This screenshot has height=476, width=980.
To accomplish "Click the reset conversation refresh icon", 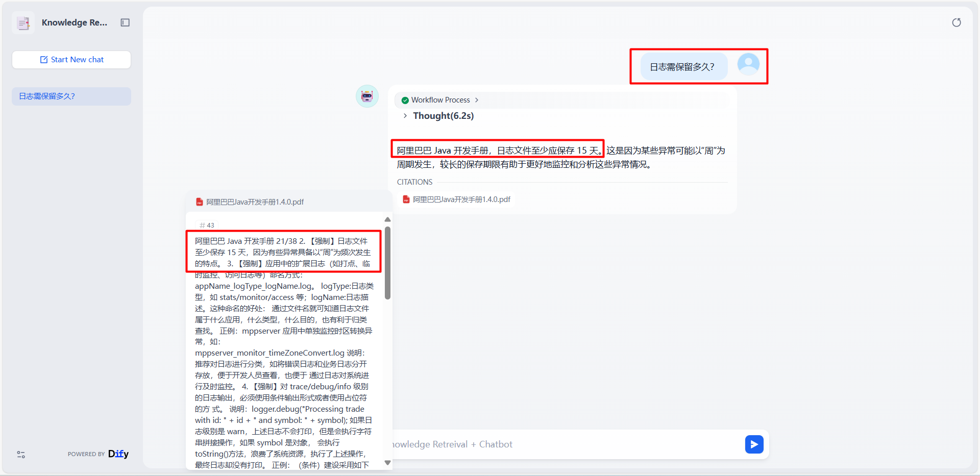I will (957, 22).
